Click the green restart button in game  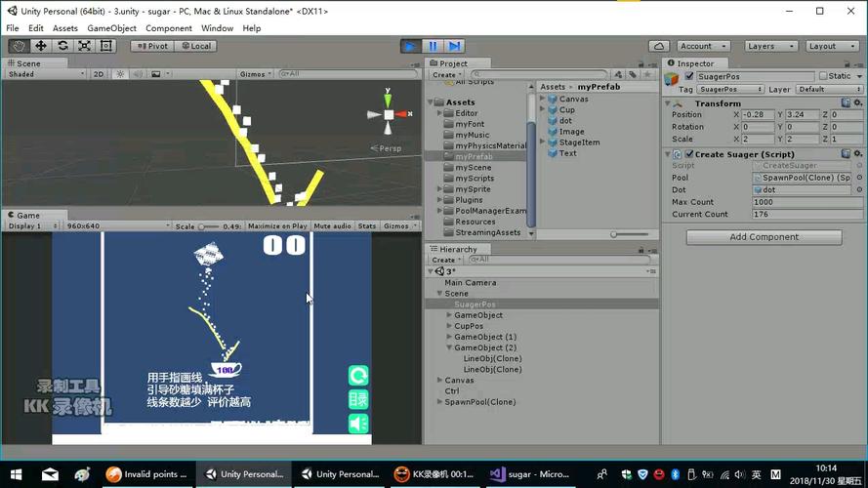[x=358, y=376]
